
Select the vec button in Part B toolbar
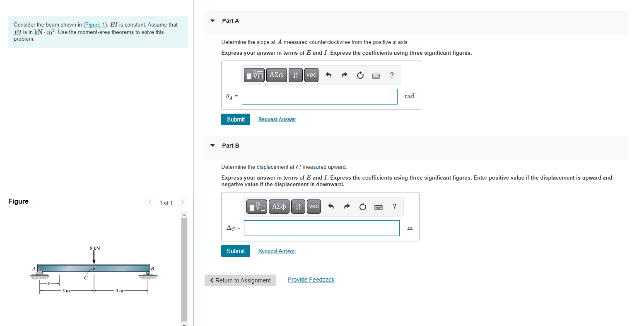(x=314, y=207)
